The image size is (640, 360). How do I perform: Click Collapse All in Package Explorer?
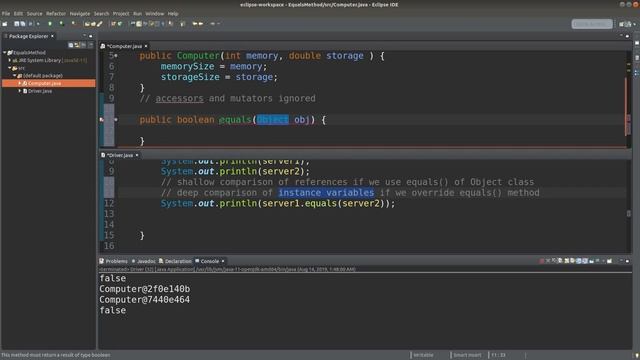[71, 45]
